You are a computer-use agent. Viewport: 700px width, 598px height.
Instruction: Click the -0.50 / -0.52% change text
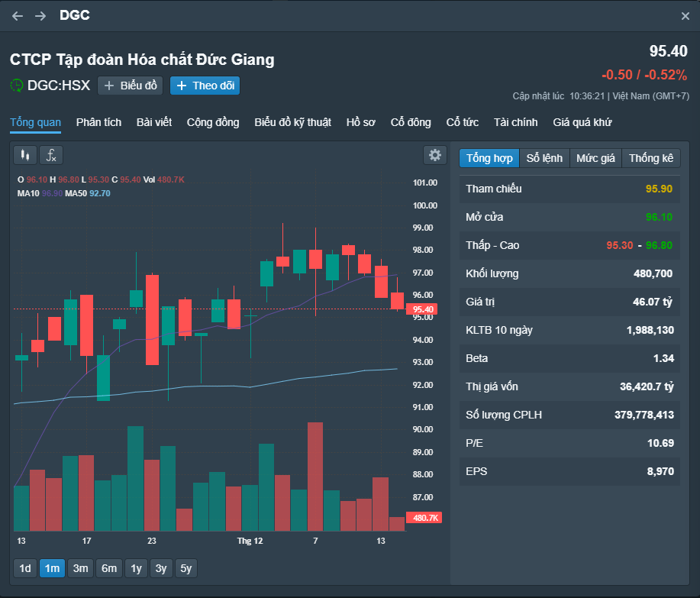coord(644,75)
